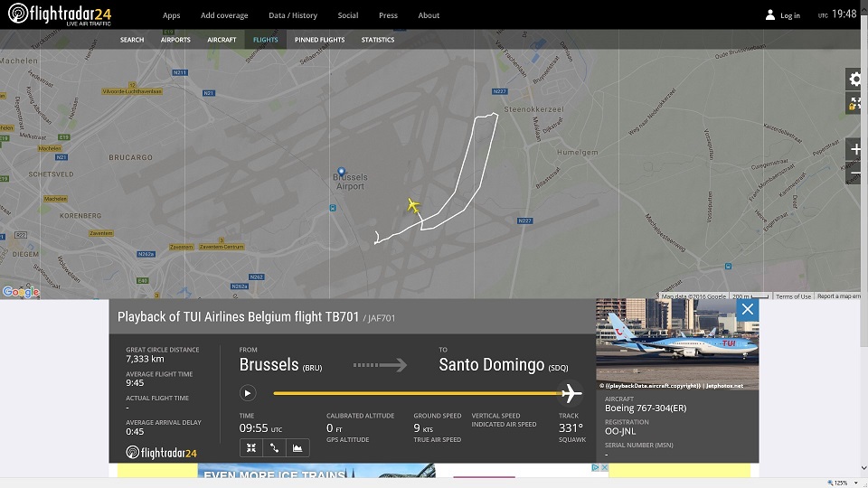Click Santo Domingo (SDQ) destination text
Screen dimensions: 868x488
[x=504, y=365]
